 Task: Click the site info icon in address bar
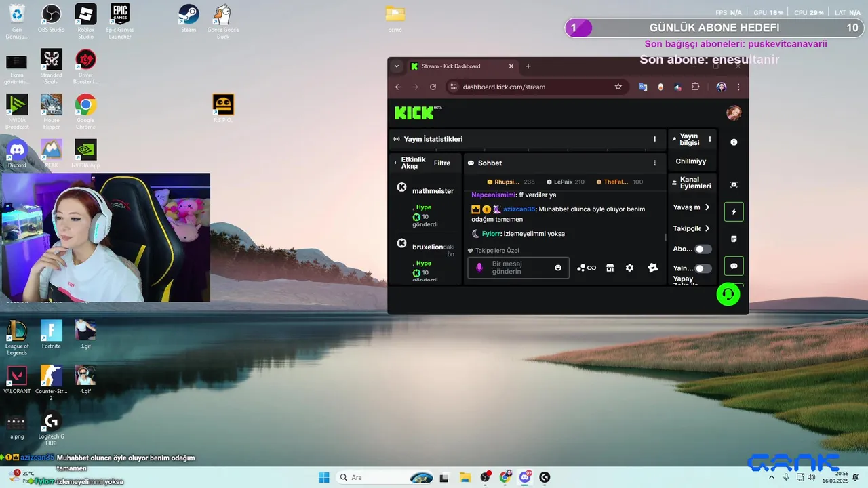coord(454,87)
